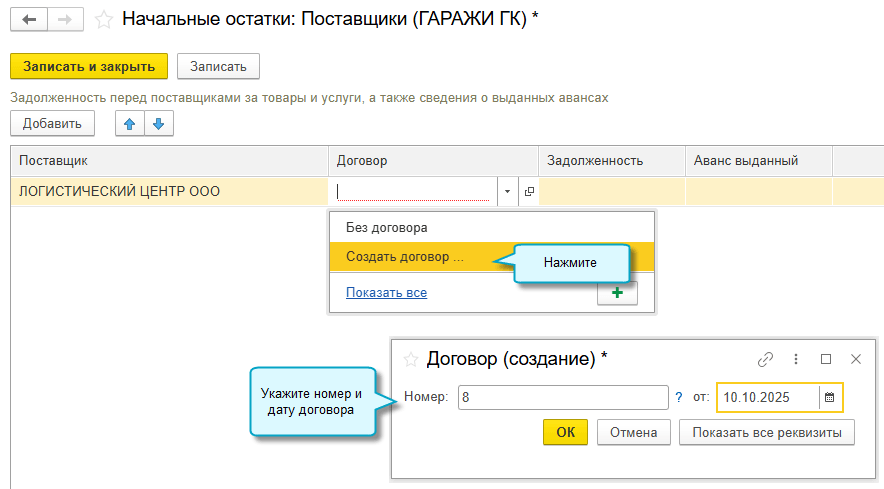Image resolution: width=884 pixels, height=489 pixels.
Task: Choose 'Создать договор ...' option
Action: (x=405, y=257)
